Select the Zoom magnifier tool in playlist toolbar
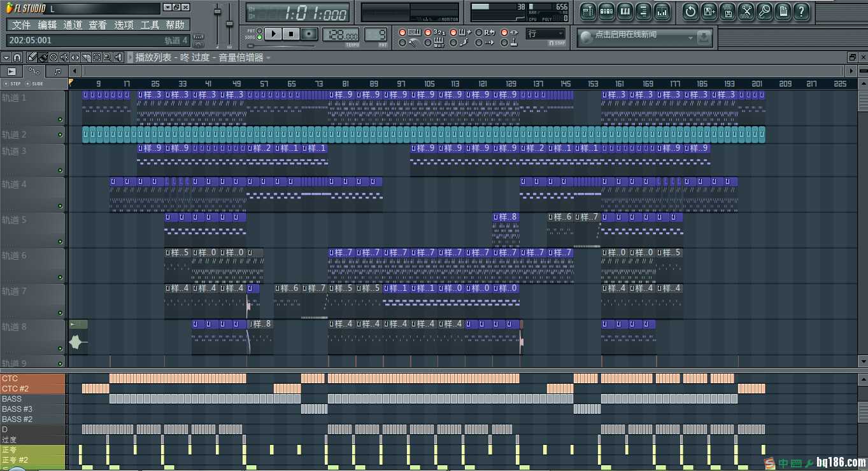The image size is (868, 471). [108, 57]
